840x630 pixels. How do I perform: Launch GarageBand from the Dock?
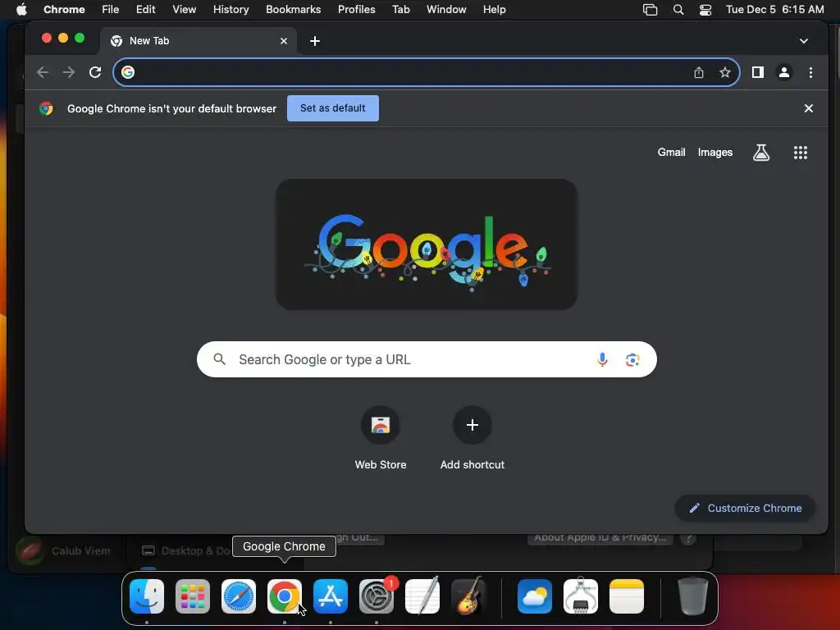click(468, 596)
